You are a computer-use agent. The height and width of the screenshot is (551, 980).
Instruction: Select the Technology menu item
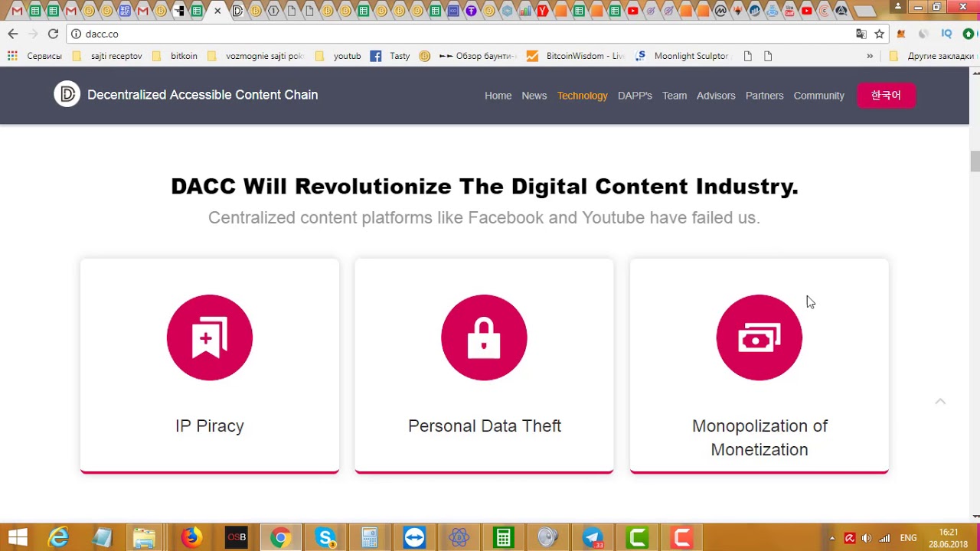pos(582,96)
